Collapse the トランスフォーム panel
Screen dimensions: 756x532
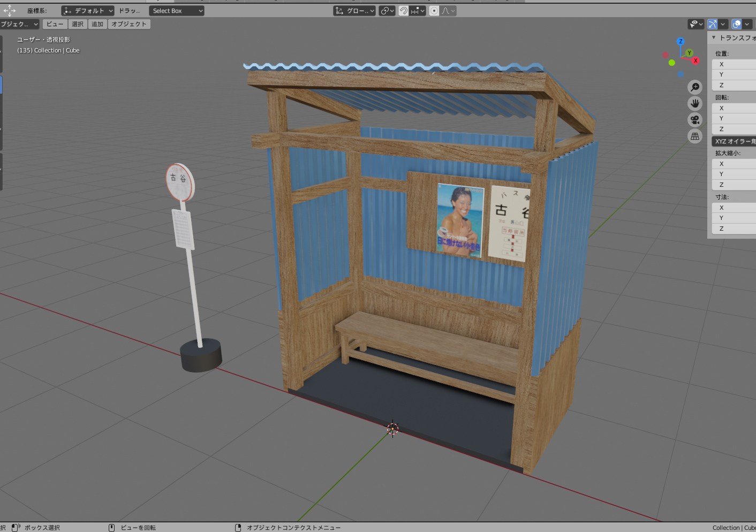click(714, 37)
